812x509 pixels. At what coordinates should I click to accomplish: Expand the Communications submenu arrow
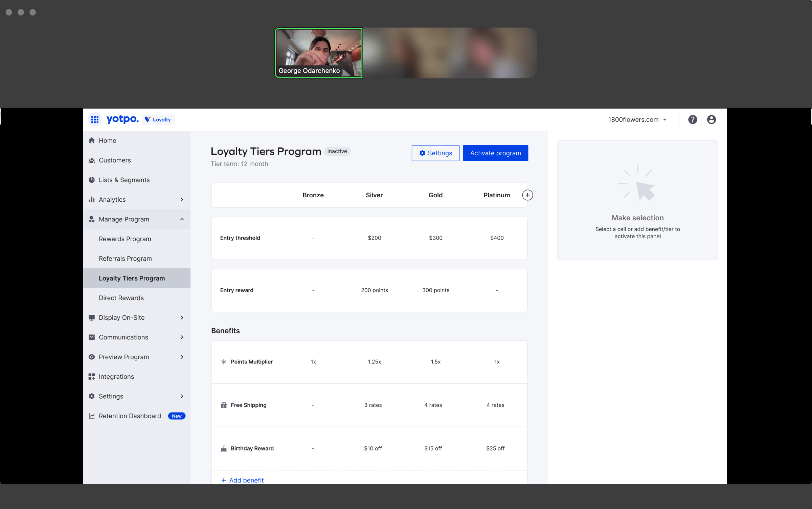point(182,337)
